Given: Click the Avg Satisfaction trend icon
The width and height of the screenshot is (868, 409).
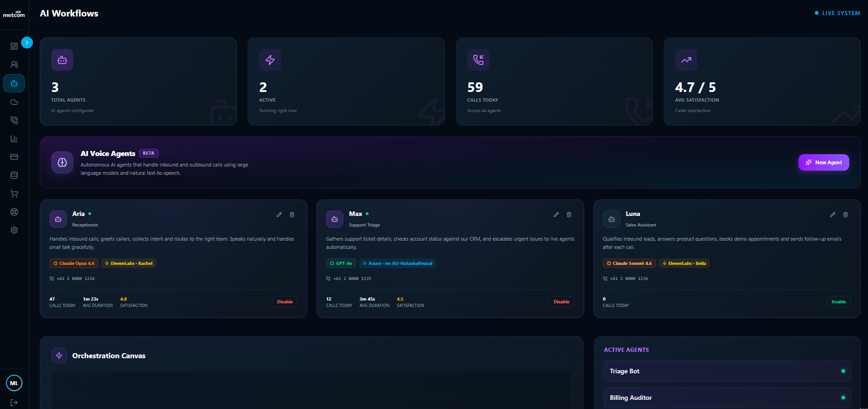Looking at the screenshot, I should tap(686, 60).
